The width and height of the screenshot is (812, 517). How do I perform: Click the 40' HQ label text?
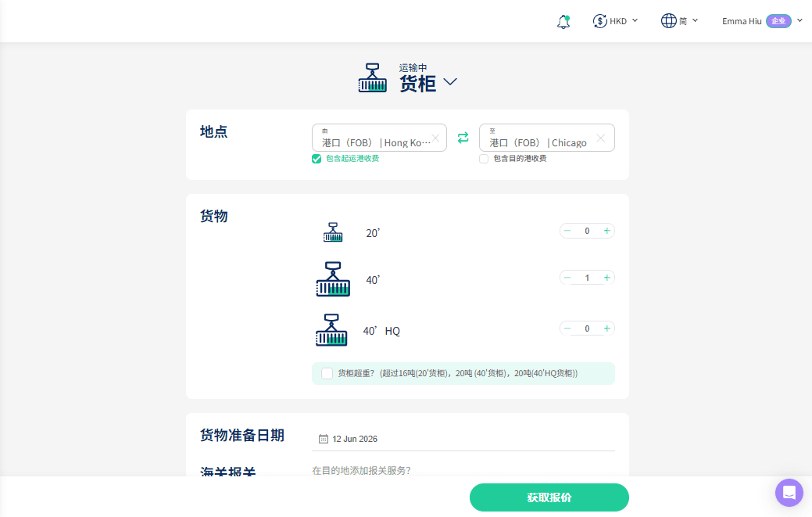click(x=381, y=331)
